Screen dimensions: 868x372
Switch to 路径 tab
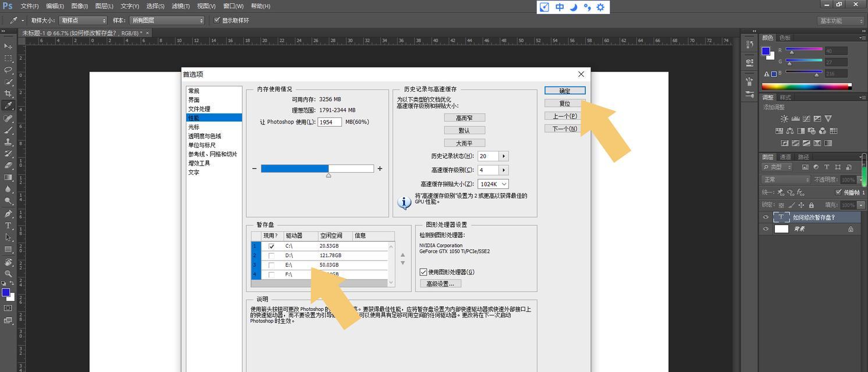[803, 157]
